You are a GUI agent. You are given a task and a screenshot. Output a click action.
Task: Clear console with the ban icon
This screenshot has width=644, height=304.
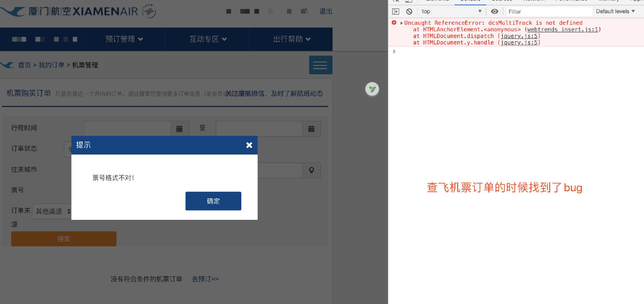(x=409, y=12)
